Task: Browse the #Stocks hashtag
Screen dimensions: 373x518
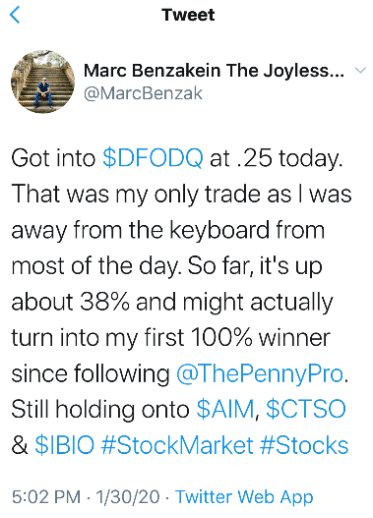Action: [304, 445]
